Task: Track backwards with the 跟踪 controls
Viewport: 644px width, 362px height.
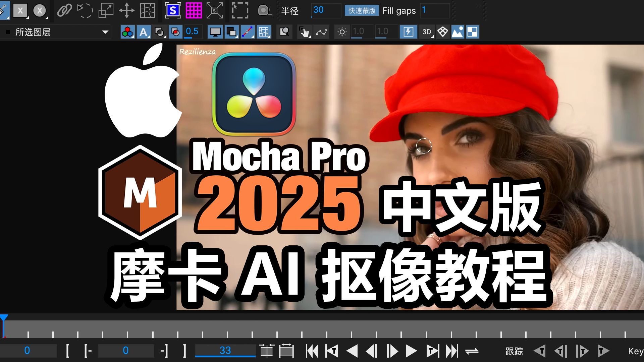Action: point(540,351)
